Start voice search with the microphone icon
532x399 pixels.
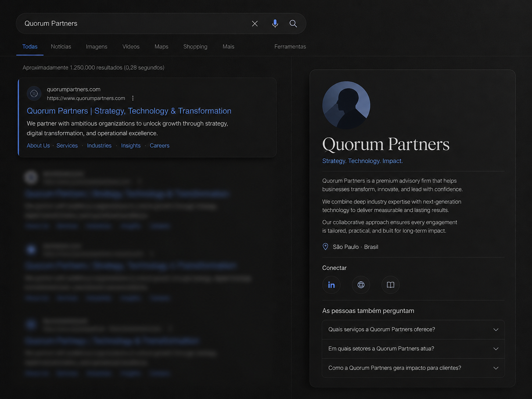(x=275, y=24)
